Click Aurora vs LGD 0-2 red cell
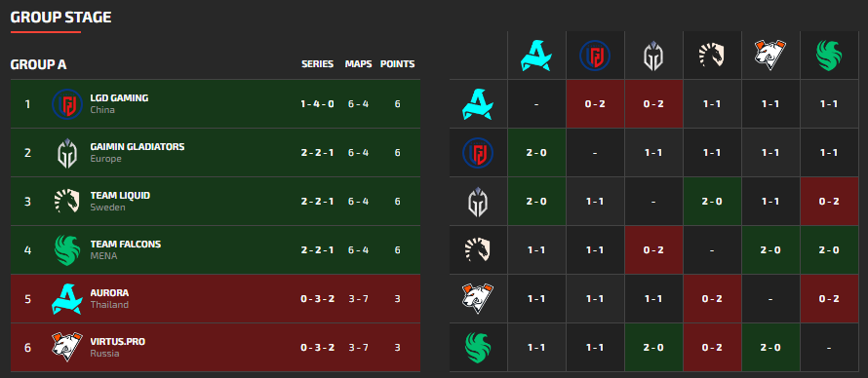This screenshot has width=868, height=378. (x=595, y=104)
